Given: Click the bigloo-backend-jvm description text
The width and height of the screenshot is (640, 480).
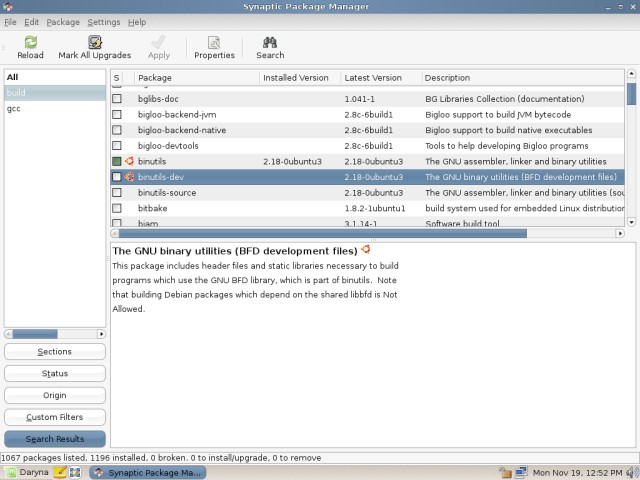Looking at the screenshot, I should (498, 115).
